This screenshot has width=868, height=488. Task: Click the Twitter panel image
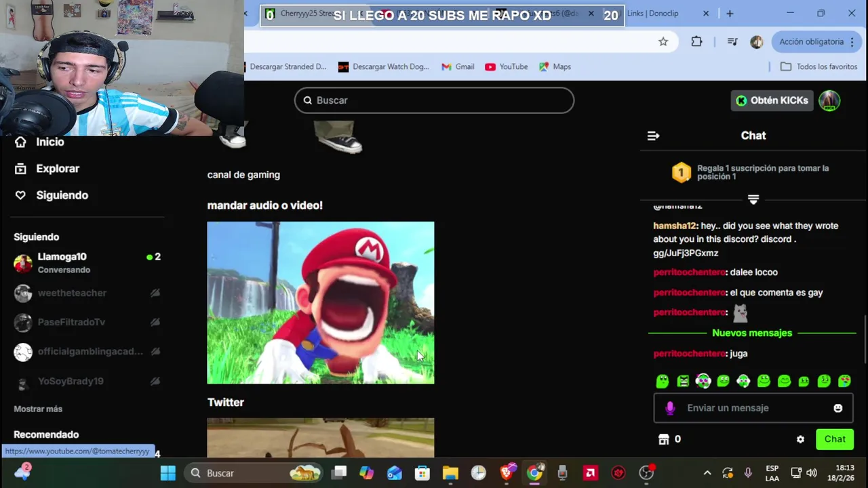pos(321,438)
